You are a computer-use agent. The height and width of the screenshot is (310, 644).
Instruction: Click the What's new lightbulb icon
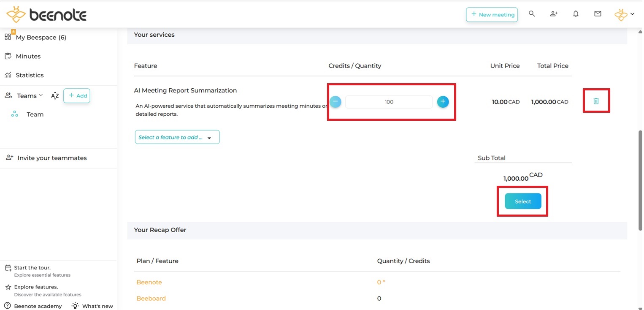75,306
